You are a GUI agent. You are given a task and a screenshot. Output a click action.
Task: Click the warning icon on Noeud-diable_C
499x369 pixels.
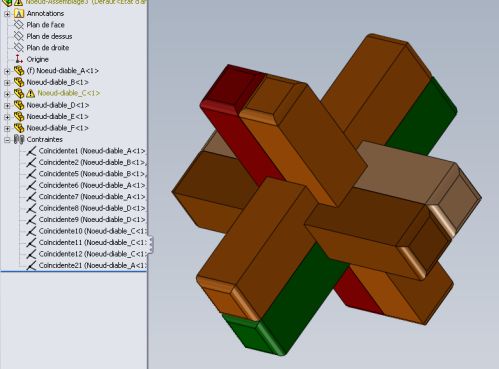pos(30,93)
